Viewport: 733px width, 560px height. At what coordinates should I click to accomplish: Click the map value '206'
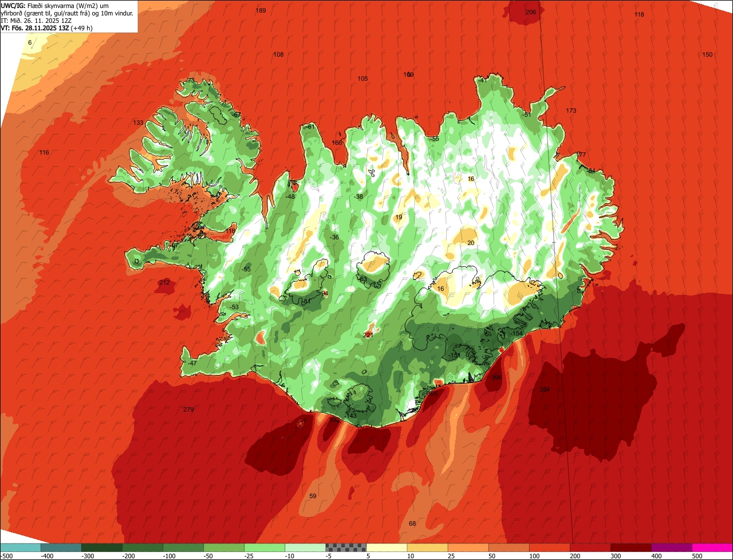coord(531,12)
